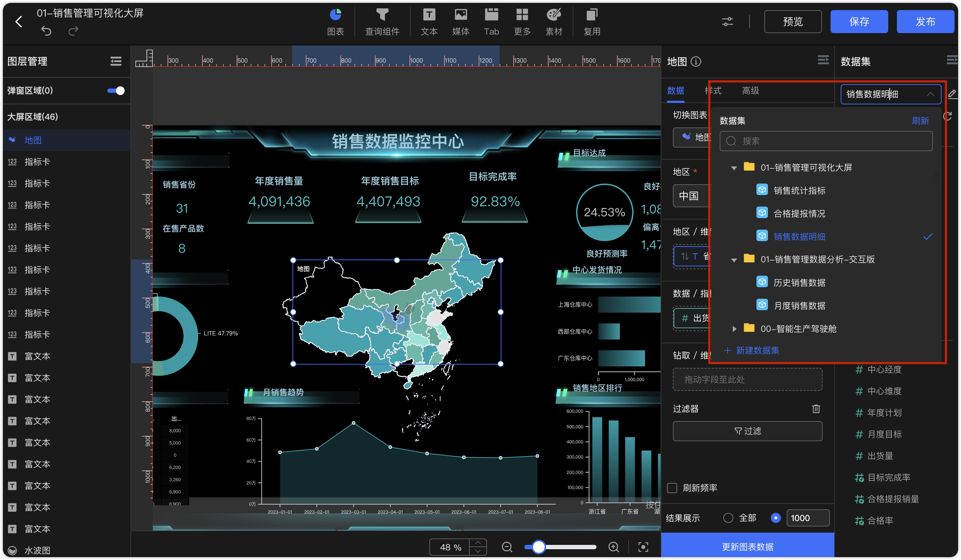Collapse the 地图 configuration panel
Viewport: 961px width, 560px height.
click(x=823, y=60)
